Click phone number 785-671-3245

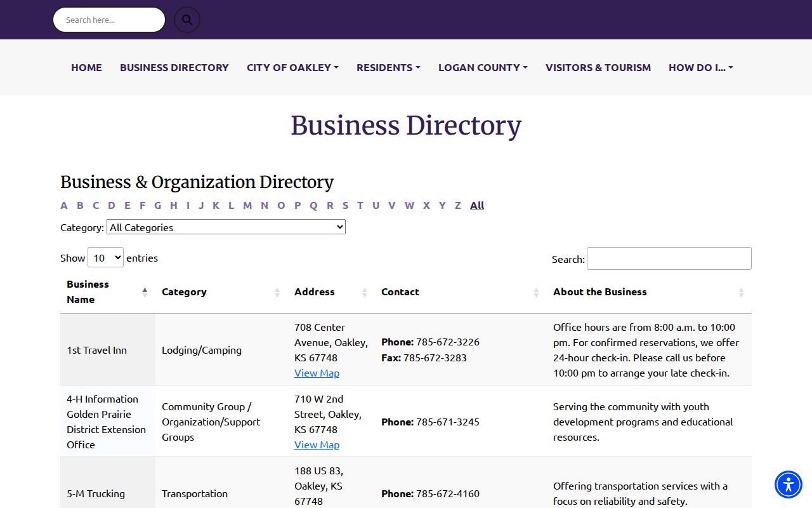448,422
